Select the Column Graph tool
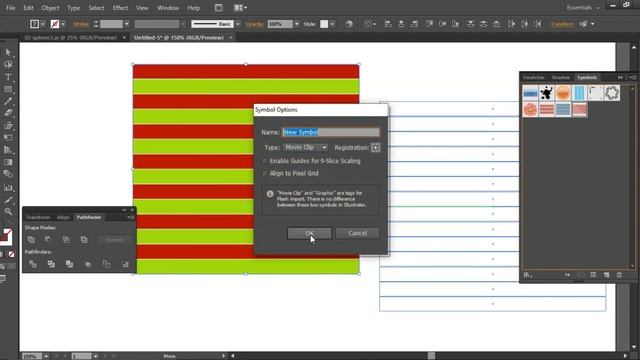This screenshot has width=640, height=360. (8, 187)
